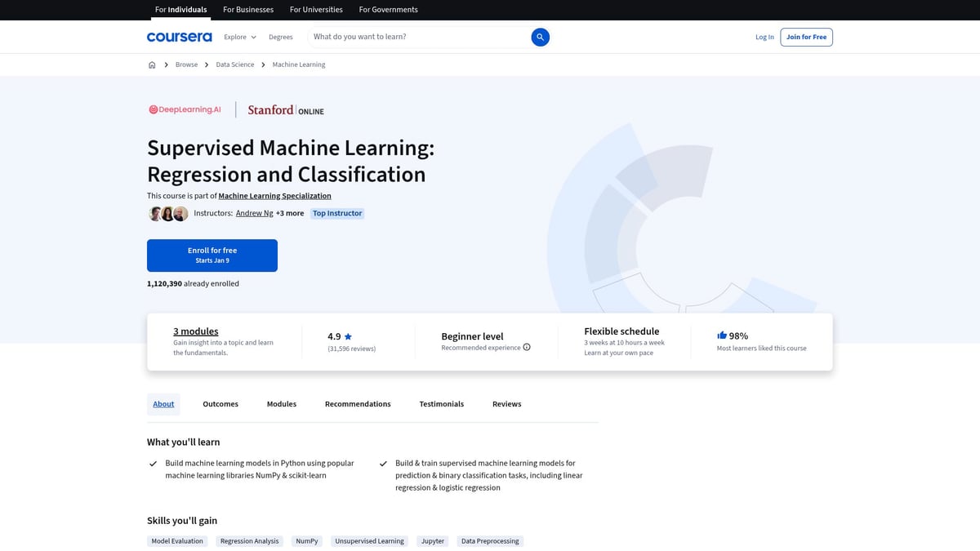Select the Recommendations tab

[358, 404]
